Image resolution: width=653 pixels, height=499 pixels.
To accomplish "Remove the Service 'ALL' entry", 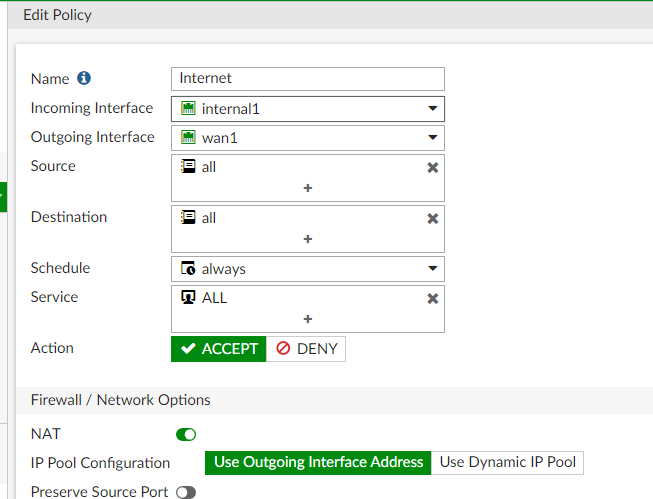I will tap(433, 298).
